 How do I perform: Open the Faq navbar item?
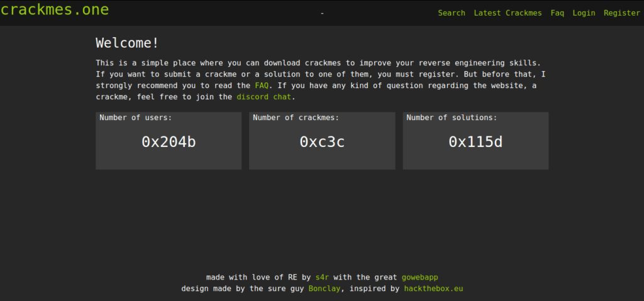[557, 13]
